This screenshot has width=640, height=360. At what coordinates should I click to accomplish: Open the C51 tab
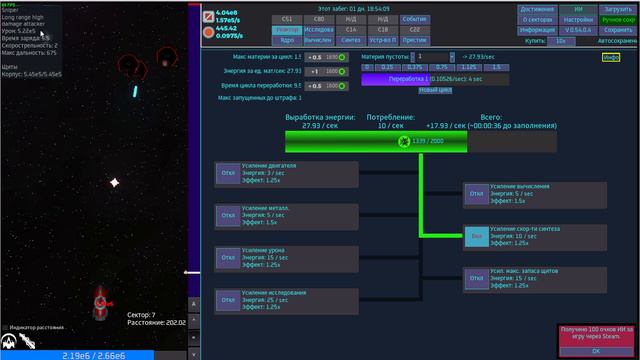point(287,19)
